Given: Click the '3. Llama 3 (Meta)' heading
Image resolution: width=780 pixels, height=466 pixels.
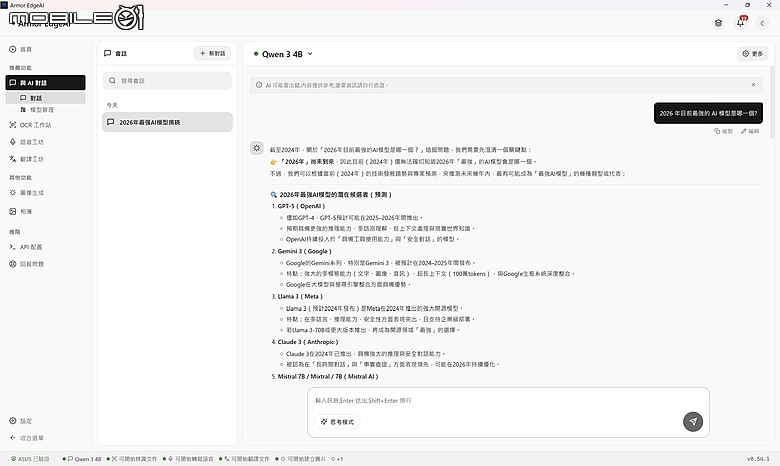Looking at the screenshot, I should [x=297, y=296].
